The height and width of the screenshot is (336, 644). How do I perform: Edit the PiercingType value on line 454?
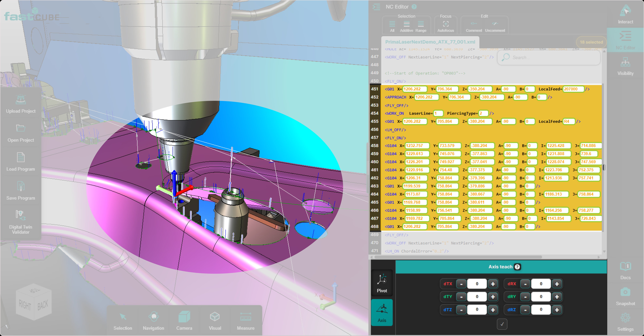click(483, 113)
